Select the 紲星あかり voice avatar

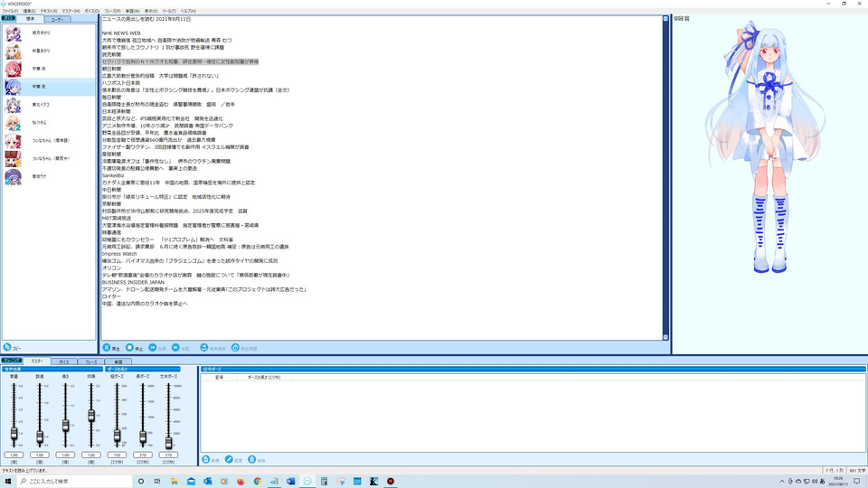coord(14,51)
